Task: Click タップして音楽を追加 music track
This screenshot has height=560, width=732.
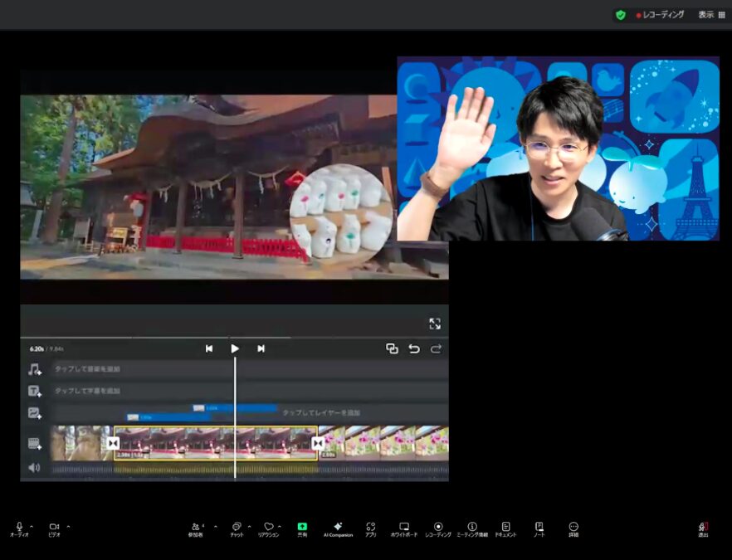Action: pos(87,369)
